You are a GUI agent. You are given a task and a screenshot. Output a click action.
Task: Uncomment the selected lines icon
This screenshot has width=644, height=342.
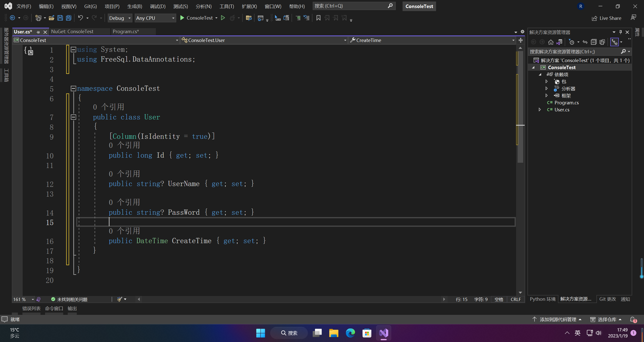pyautogui.click(x=306, y=18)
